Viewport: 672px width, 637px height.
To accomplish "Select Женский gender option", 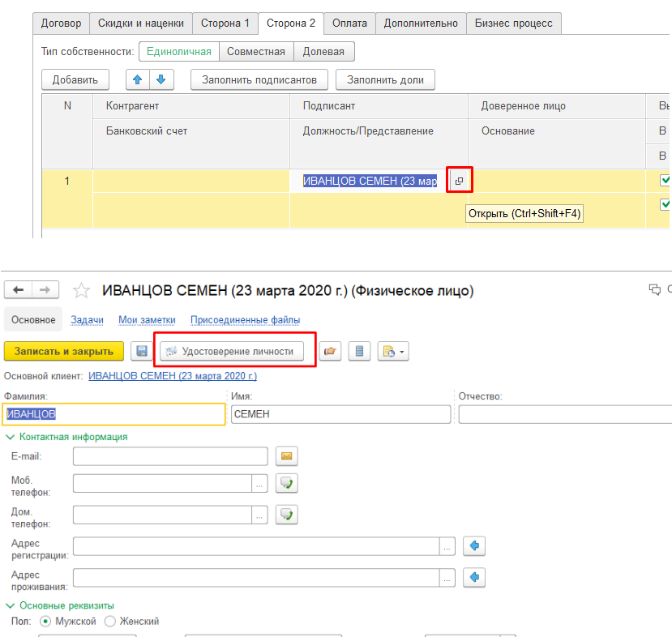I will [110, 621].
